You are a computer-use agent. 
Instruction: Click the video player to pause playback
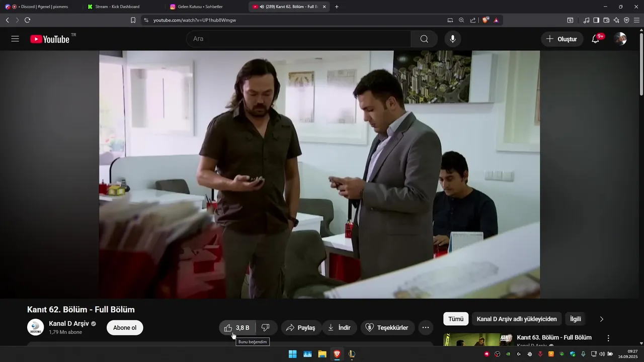pos(319,174)
